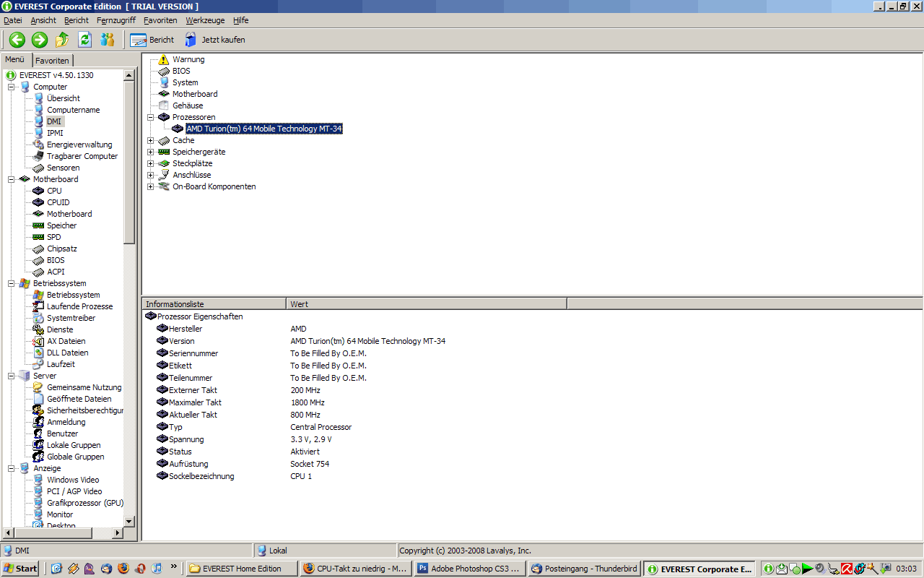Expand the Speichergeräte node
The image size is (924, 578).
151,152
